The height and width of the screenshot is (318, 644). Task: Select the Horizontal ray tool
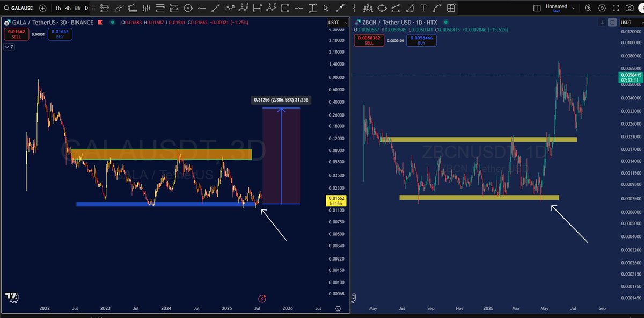point(299,8)
